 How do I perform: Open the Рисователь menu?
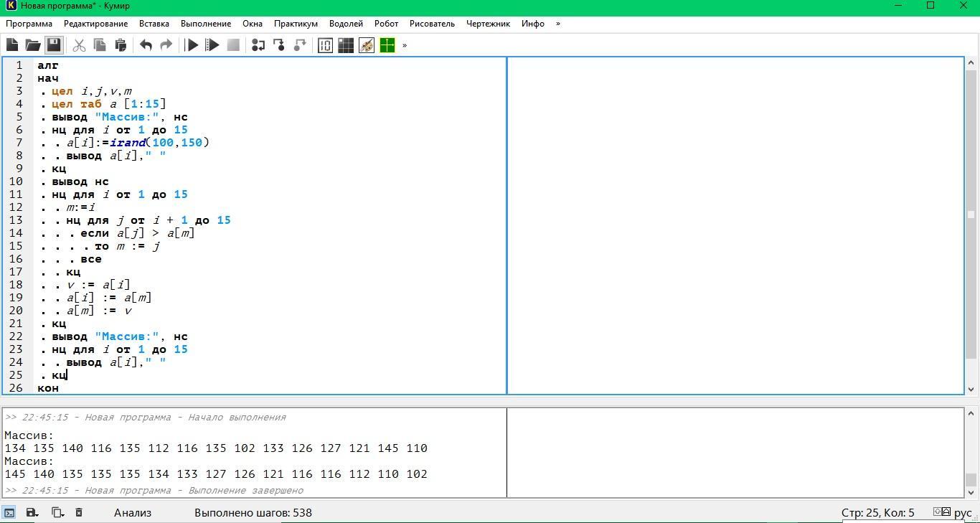click(432, 24)
